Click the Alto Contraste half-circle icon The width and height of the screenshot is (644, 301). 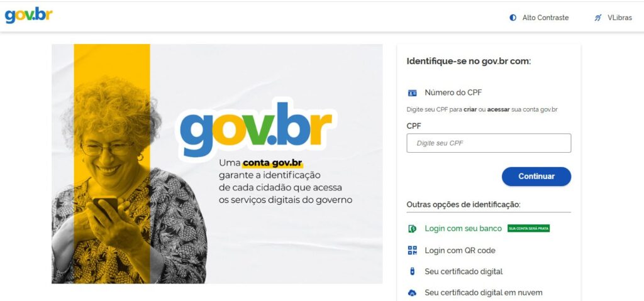point(513,18)
